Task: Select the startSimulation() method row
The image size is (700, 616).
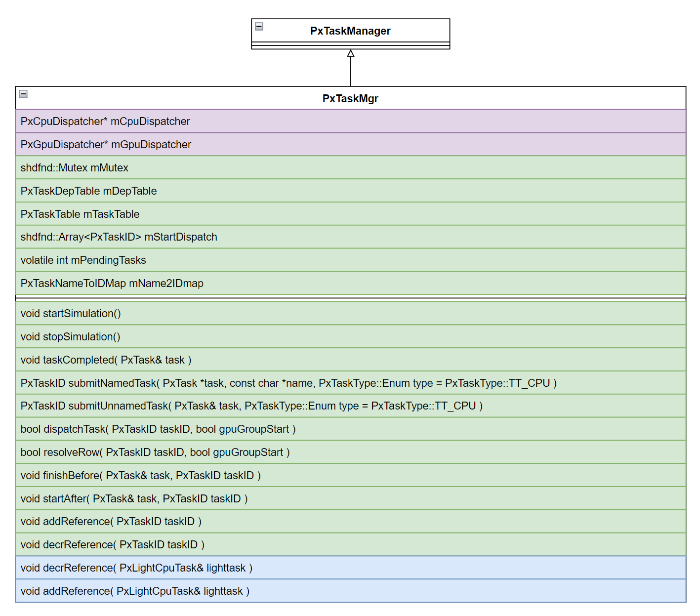Action: click(71, 314)
